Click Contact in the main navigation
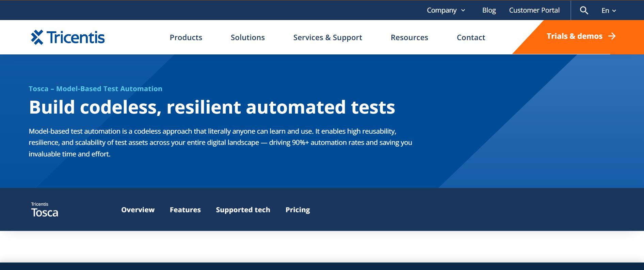Image resolution: width=644 pixels, height=270 pixels. (x=471, y=37)
